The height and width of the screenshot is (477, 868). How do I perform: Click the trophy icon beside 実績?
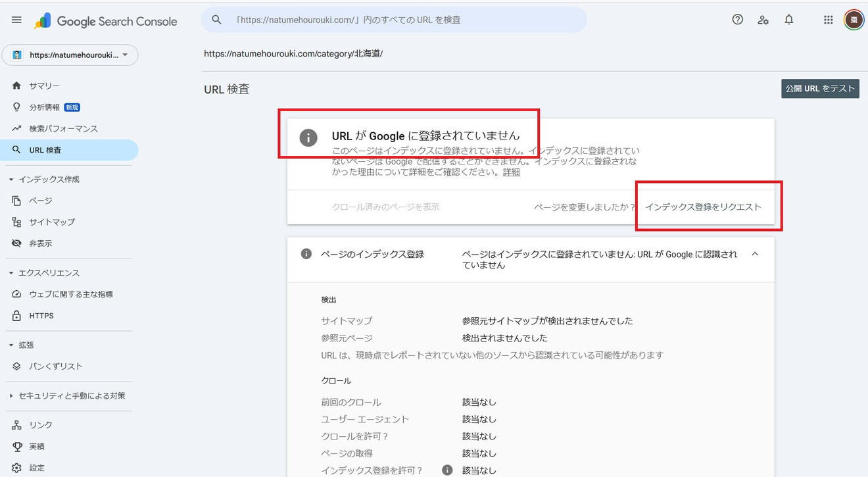16,447
